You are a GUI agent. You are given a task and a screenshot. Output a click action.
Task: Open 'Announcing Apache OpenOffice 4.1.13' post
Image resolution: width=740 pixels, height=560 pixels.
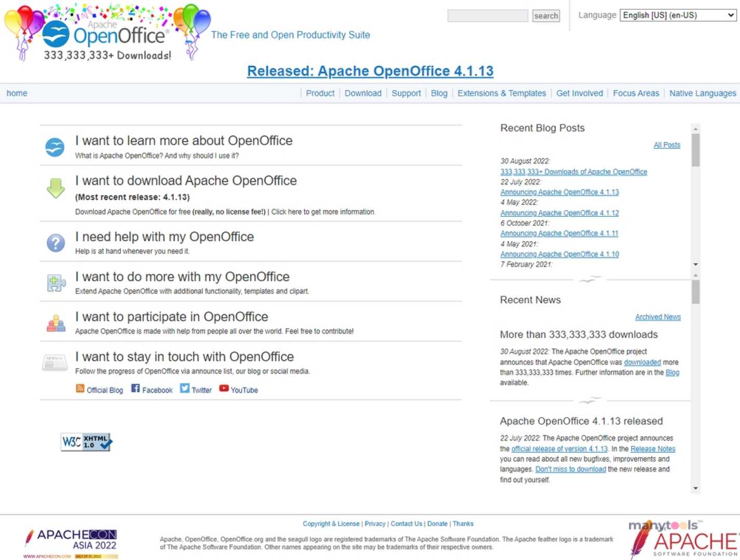pyautogui.click(x=559, y=192)
